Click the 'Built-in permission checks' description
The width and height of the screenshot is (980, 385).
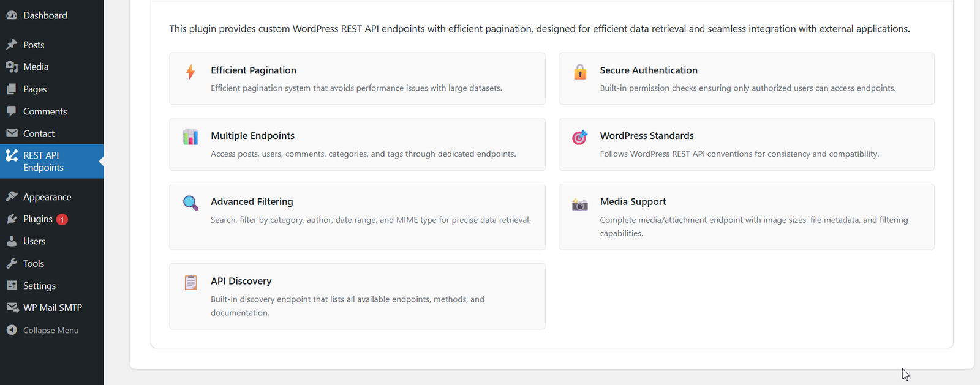point(748,88)
